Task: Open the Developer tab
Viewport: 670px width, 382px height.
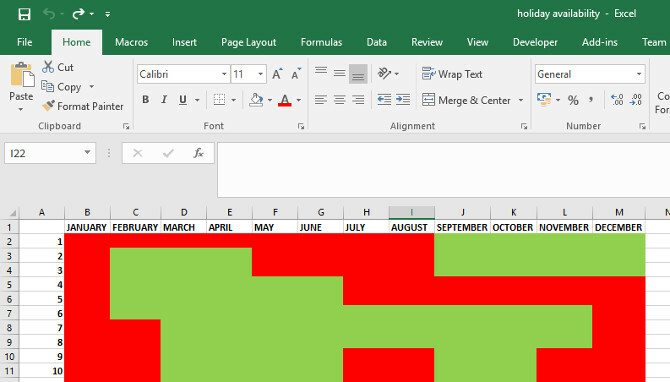Action: tap(535, 42)
